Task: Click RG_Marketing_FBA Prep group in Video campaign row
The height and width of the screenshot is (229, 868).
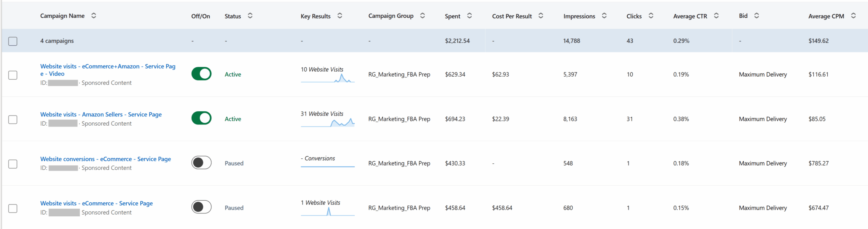Action: (399, 74)
